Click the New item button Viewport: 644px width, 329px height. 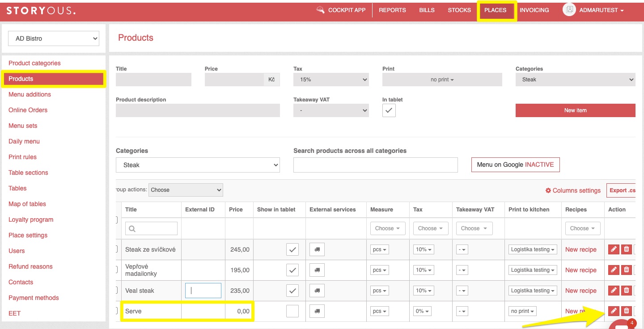coord(576,110)
